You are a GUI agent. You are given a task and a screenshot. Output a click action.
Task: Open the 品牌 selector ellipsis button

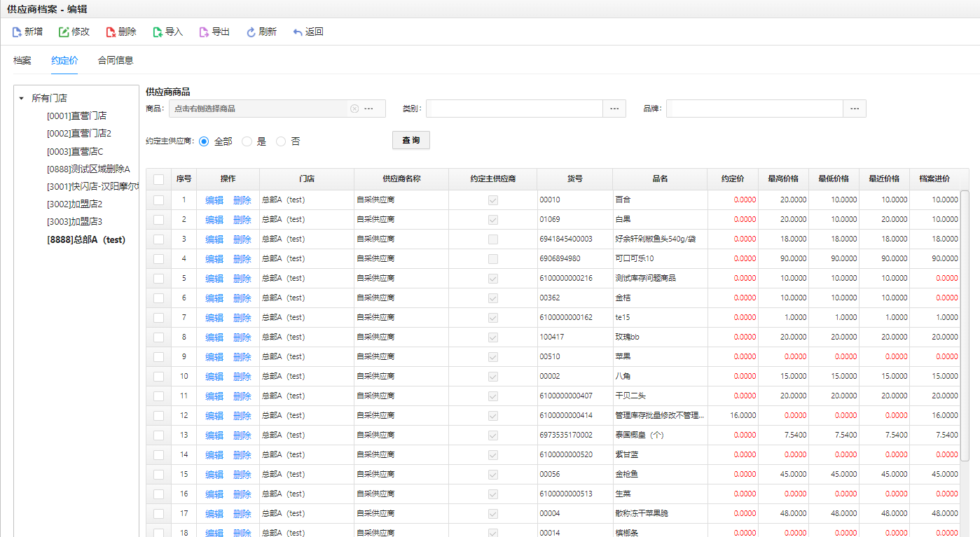[855, 109]
